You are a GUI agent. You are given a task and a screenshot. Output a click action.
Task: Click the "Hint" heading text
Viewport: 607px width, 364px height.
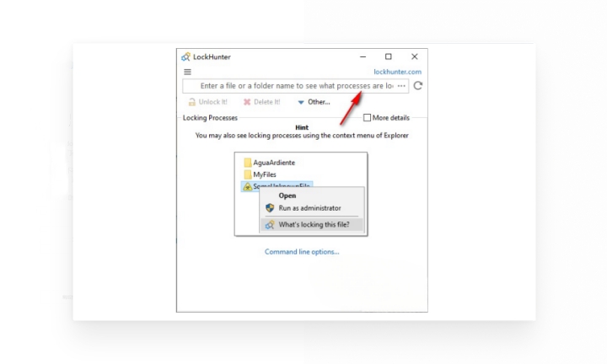click(302, 127)
